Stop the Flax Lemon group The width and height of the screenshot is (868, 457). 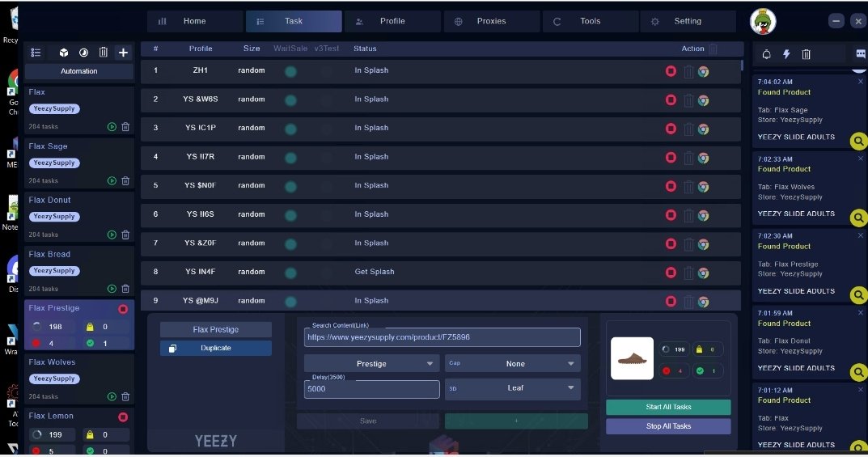tap(123, 417)
